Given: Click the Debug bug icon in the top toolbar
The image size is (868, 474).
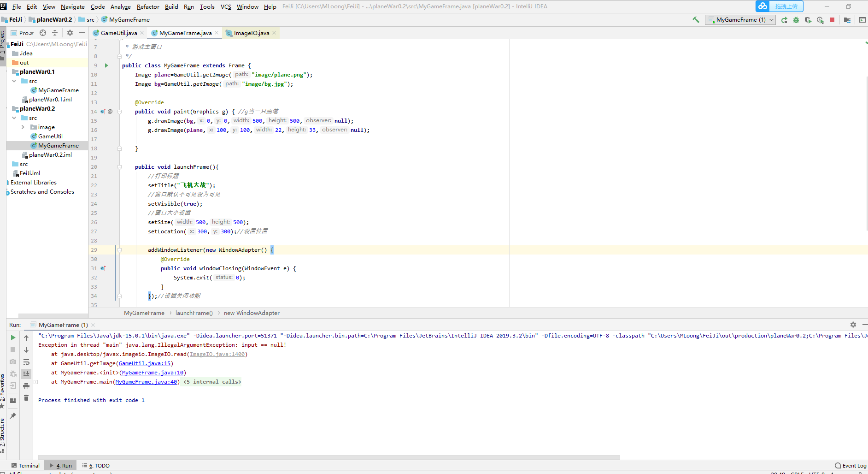Looking at the screenshot, I should [x=796, y=20].
